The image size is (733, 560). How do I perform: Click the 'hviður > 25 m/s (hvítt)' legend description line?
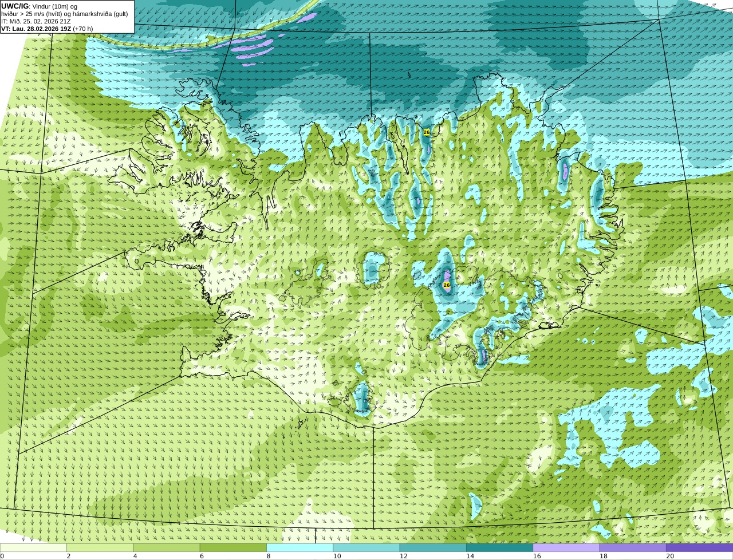point(65,14)
